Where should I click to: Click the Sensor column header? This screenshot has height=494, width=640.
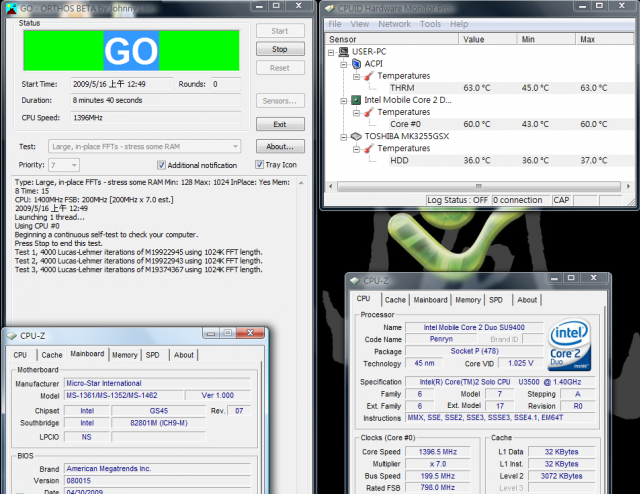click(392, 39)
